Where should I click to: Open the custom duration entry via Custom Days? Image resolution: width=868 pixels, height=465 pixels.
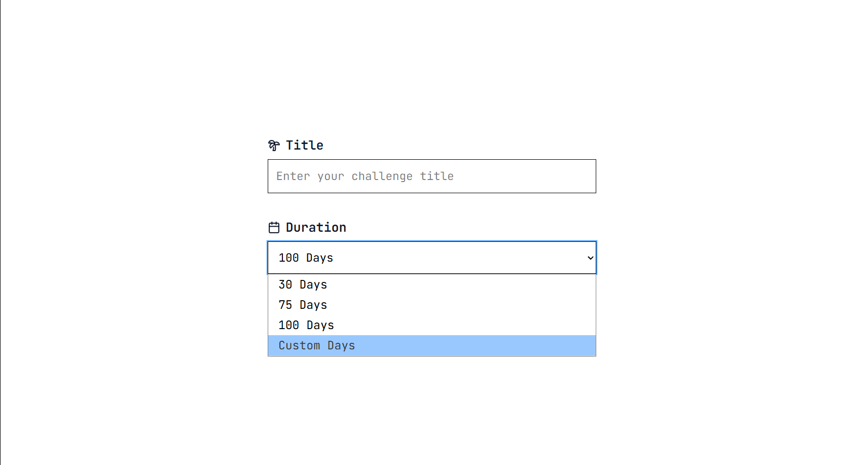(x=432, y=345)
